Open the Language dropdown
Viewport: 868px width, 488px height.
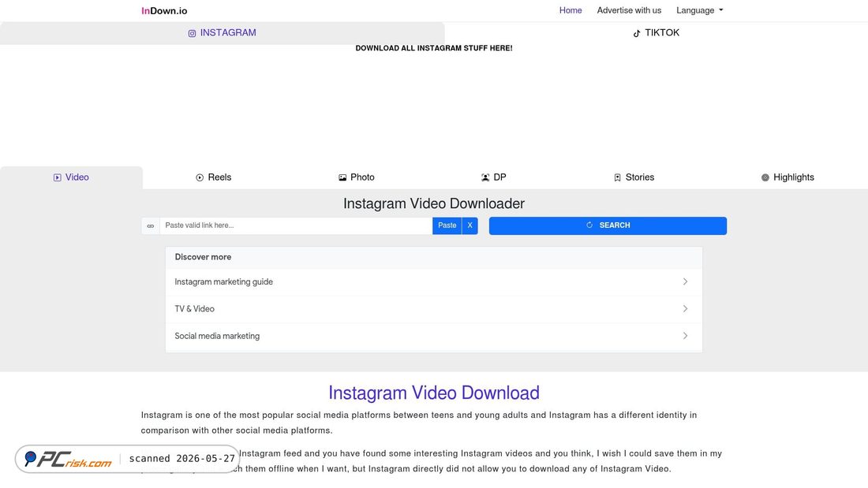coord(700,10)
